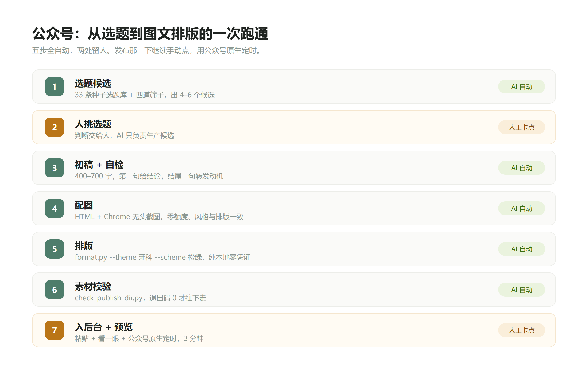Click the green step number 4 badge
Image resolution: width=588 pixels, height=390 pixels.
(x=55, y=208)
